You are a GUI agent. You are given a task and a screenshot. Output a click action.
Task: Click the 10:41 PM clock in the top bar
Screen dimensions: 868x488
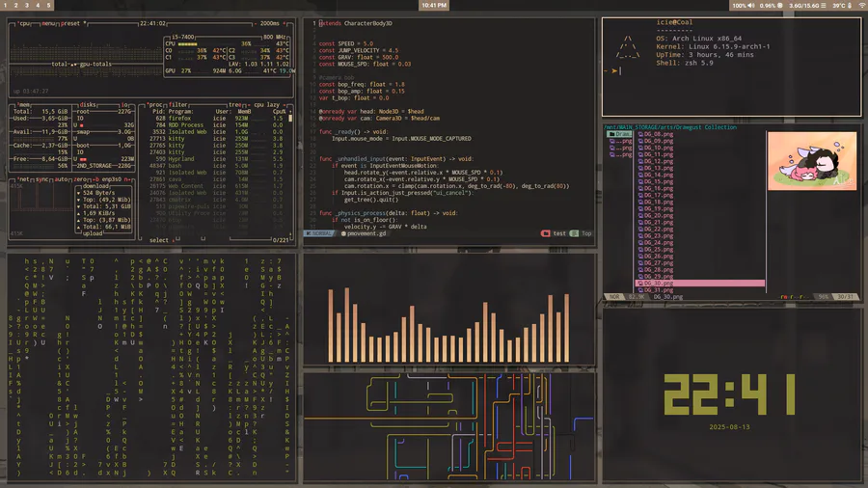434,6
